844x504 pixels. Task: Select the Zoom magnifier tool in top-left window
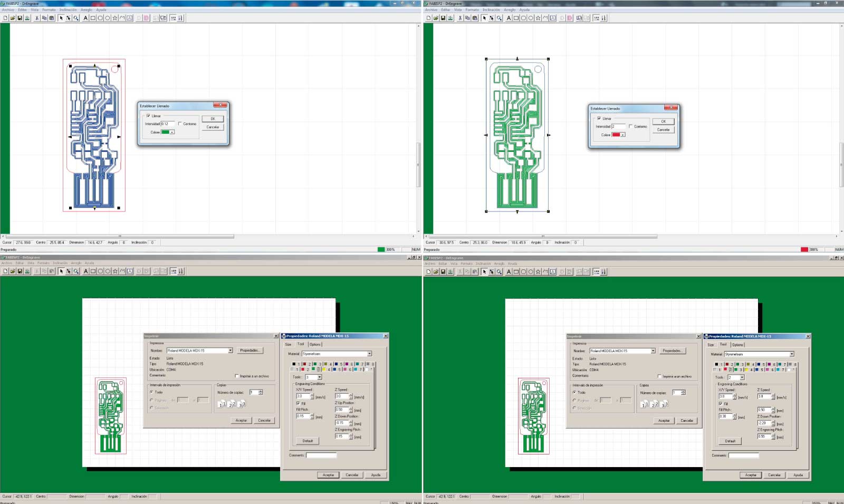coord(76,18)
